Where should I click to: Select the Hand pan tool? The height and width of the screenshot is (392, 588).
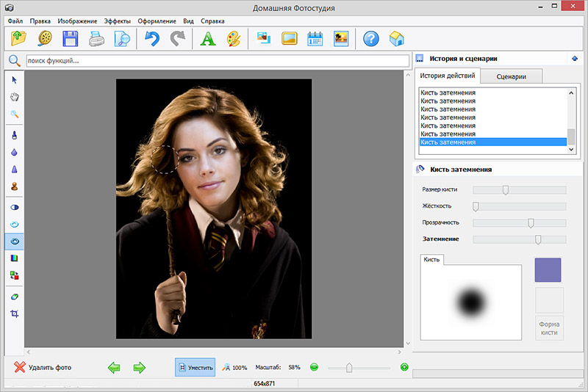point(14,97)
